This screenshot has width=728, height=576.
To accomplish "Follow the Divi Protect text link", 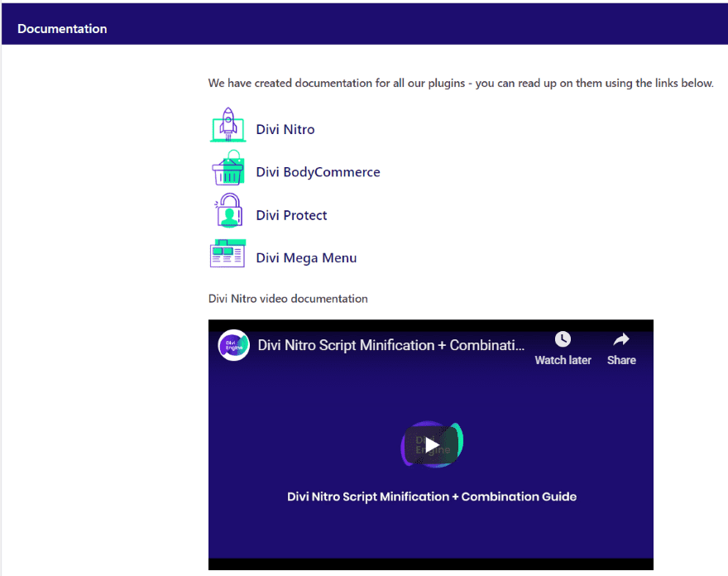I will (x=291, y=215).
